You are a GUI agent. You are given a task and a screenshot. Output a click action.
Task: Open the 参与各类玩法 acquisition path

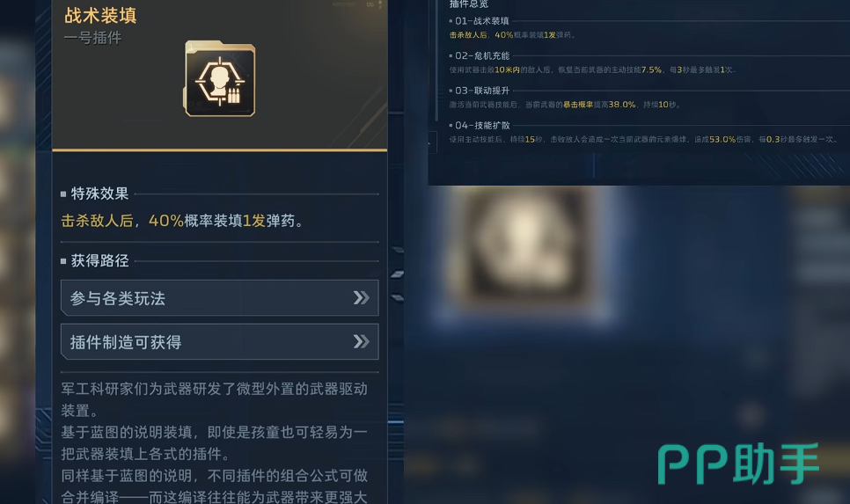(220, 298)
